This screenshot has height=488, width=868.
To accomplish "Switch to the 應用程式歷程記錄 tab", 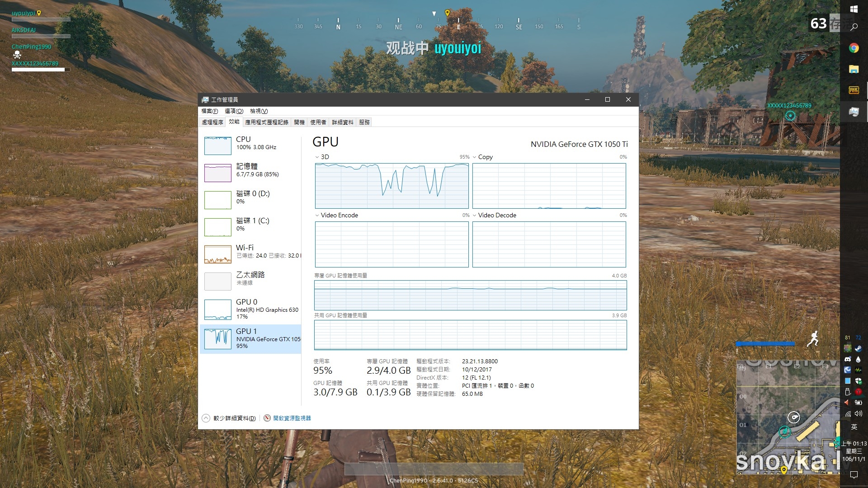I will pos(267,122).
